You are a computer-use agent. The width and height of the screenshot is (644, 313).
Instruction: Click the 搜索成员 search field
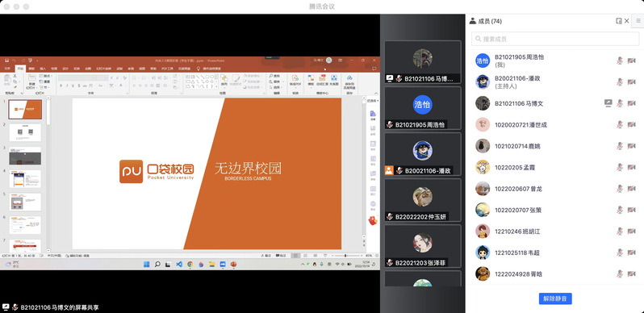click(555, 39)
